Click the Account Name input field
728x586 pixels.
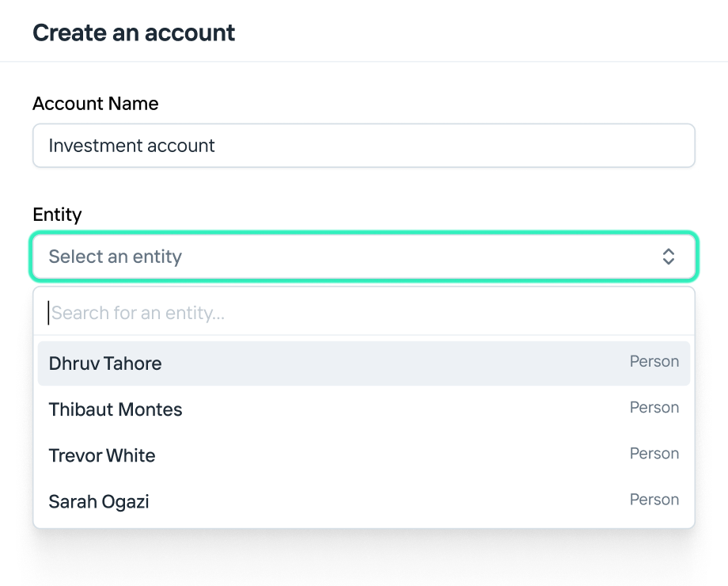click(x=364, y=146)
